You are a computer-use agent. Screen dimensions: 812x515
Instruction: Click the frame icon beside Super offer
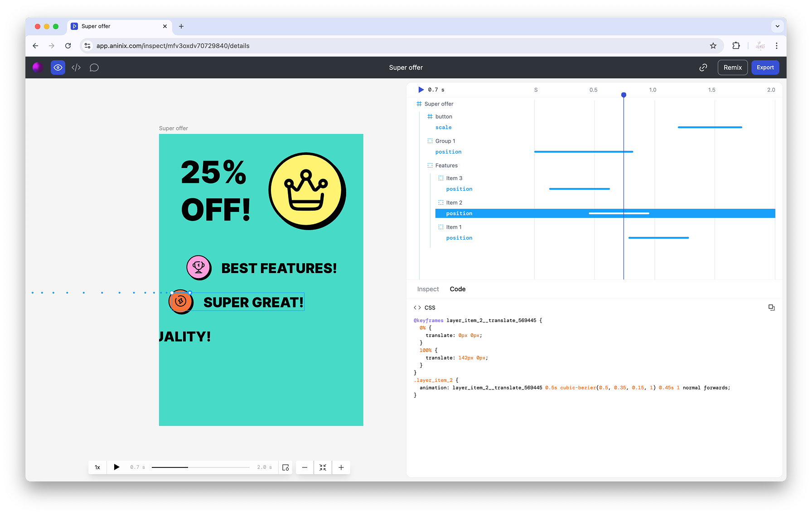pos(419,104)
